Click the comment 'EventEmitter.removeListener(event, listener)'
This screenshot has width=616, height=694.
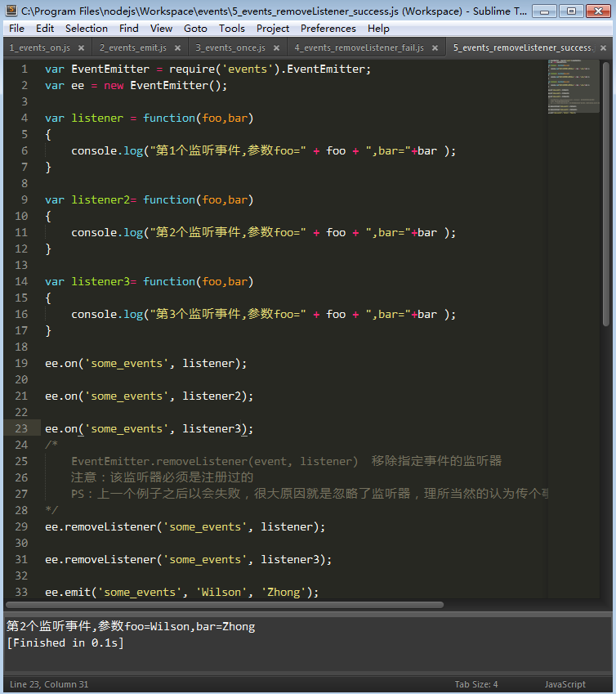[x=215, y=461]
